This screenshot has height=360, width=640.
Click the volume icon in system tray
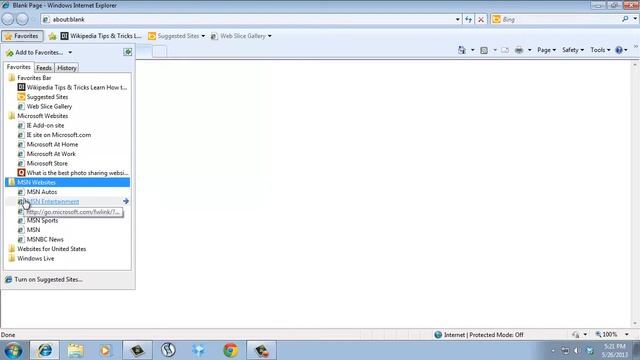576,351
